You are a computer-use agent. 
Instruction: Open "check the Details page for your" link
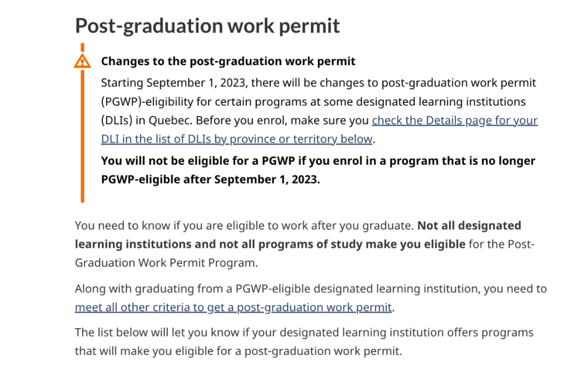(455, 120)
